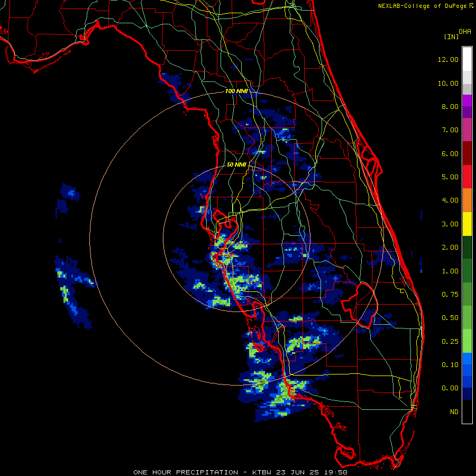Click the 12.00 legend value
Screen dimensions: 476x476
click(x=448, y=59)
